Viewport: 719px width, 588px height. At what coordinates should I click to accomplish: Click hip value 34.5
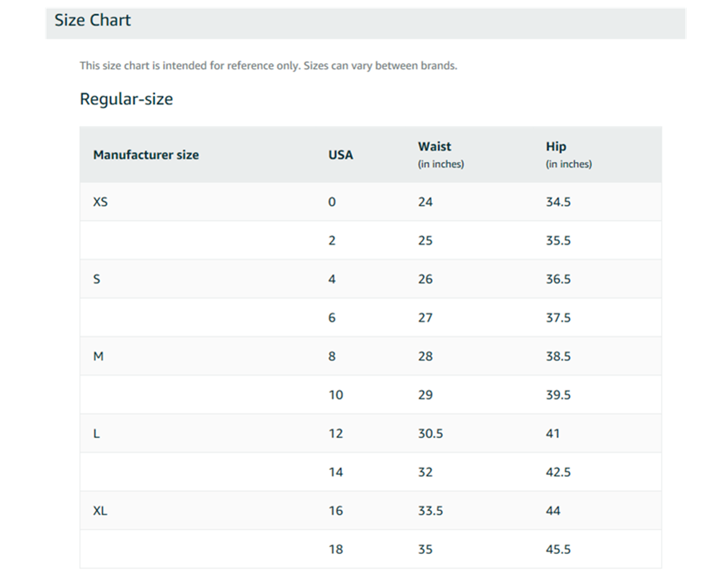point(558,202)
